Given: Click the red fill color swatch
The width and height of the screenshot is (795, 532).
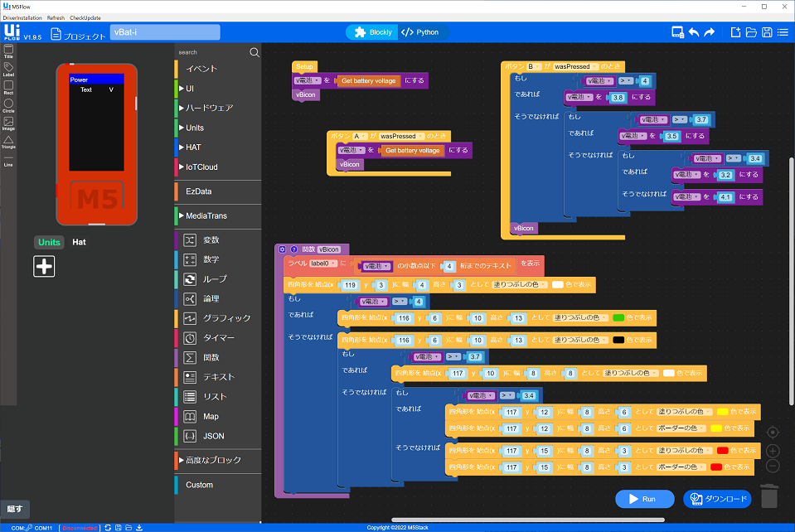Looking at the screenshot, I should (x=723, y=451).
